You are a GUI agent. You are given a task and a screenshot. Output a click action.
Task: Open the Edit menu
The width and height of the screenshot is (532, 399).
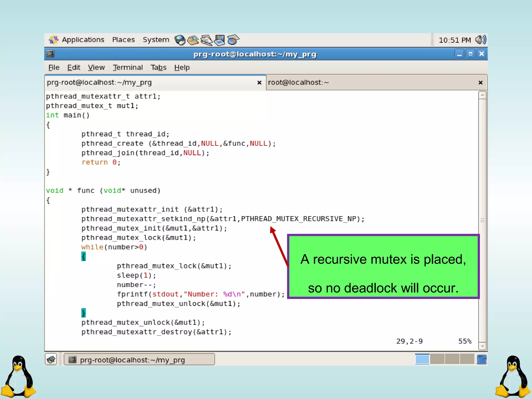[x=74, y=68]
